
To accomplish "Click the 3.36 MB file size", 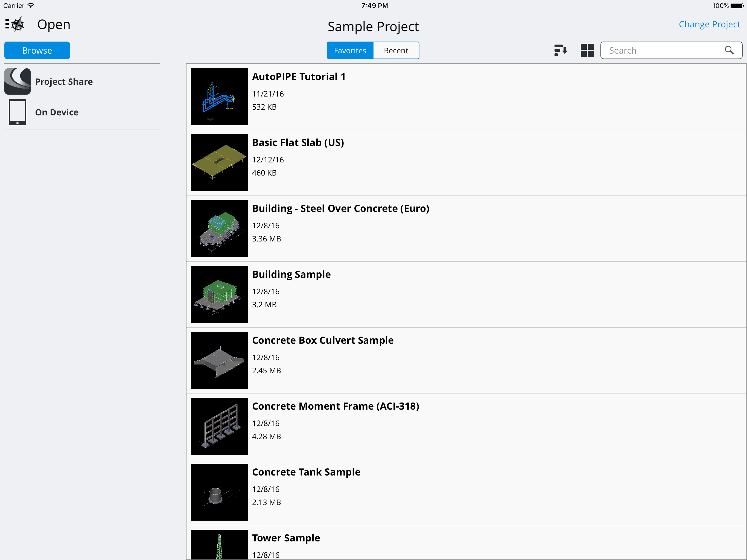I will (x=266, y=238).
